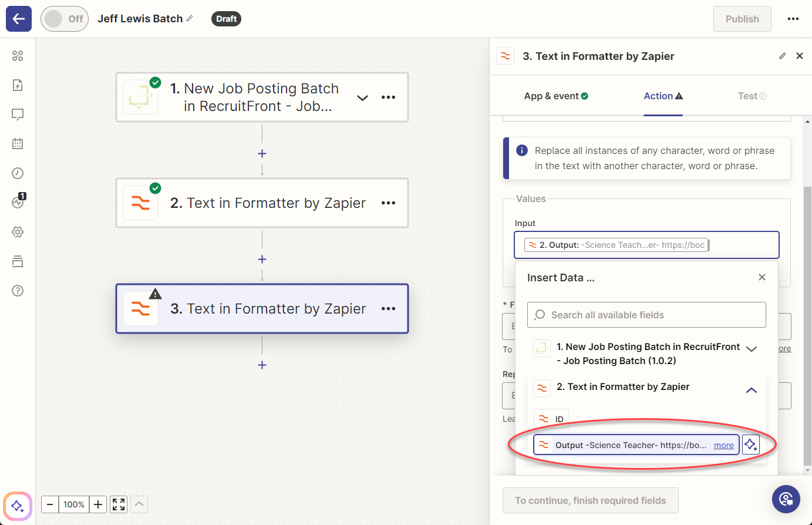Open the top-right three-dot menu
This screenshot has width=812, height=525.
point(793,19)
